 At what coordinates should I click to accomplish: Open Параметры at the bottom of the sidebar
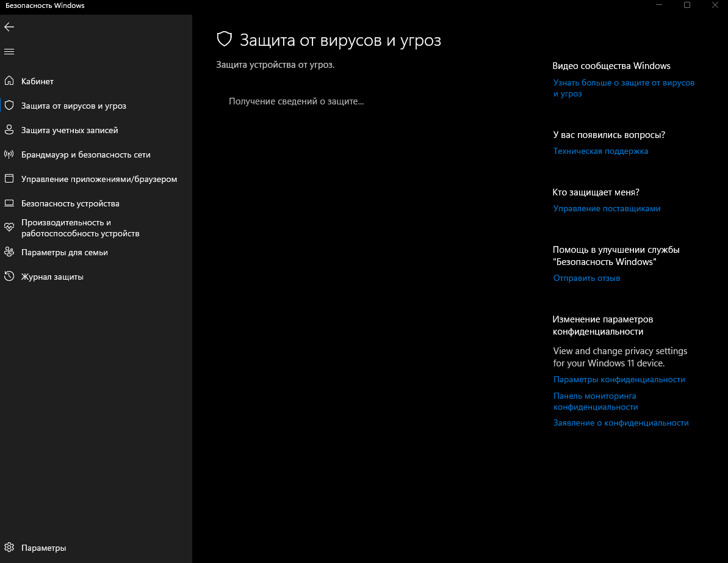(96, 548)
